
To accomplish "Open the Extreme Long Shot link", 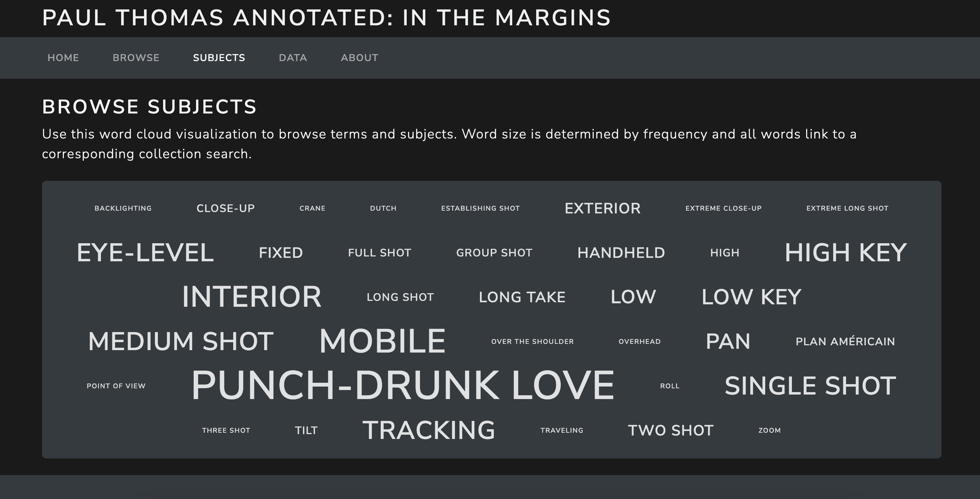I will [x=847, y=209].
